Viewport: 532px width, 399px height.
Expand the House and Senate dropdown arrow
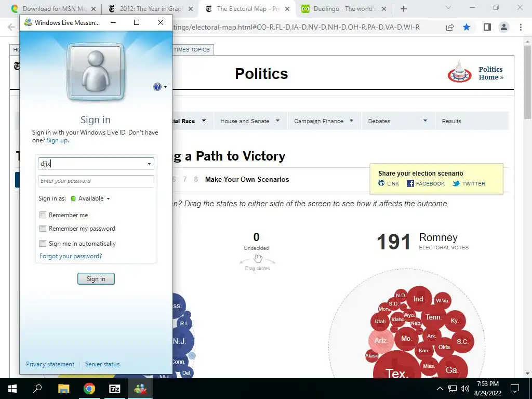pos(277,121)
